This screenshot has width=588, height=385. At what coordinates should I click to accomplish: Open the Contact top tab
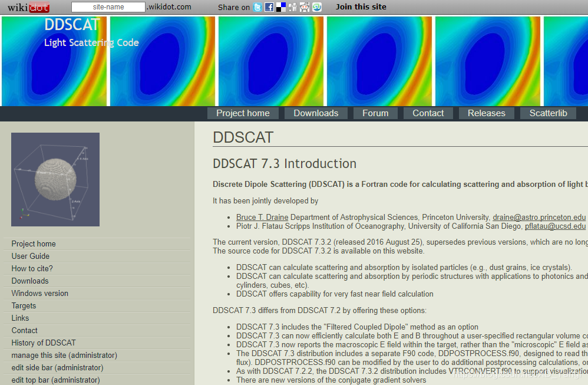428,113
